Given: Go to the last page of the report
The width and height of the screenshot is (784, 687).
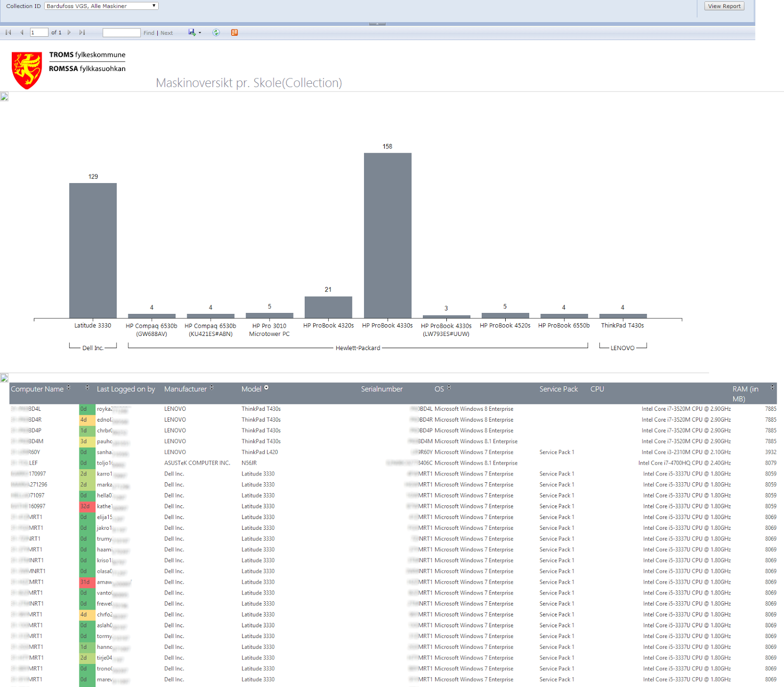Looking at the screenshot, I should pos(82,32).
